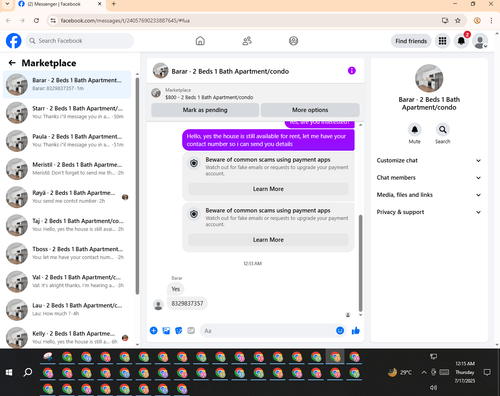Choose a sticker from the composer

[179, 330]
